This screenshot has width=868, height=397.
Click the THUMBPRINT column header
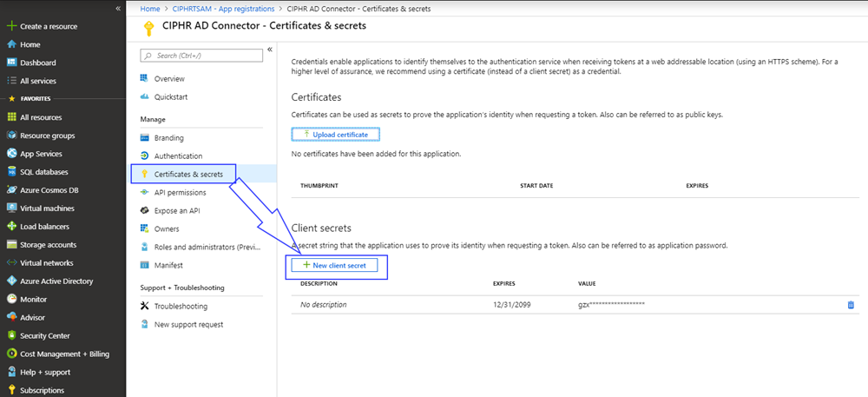tap(319, 186)
